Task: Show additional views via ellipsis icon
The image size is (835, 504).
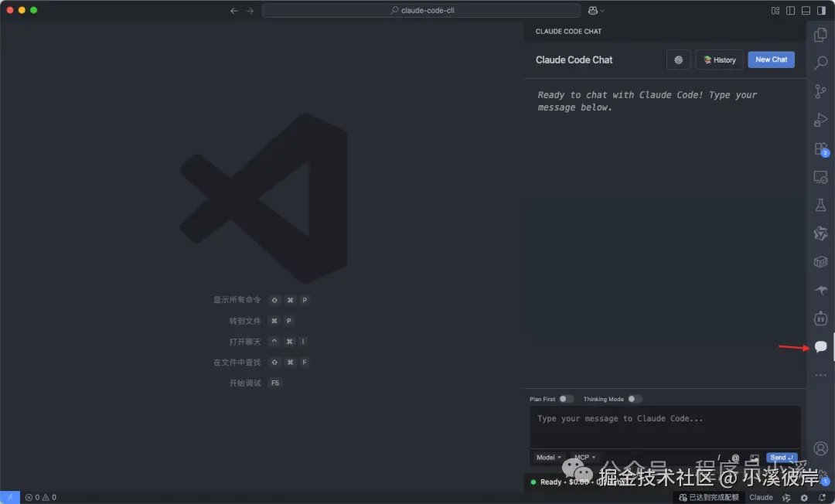Action: point(820,375)
